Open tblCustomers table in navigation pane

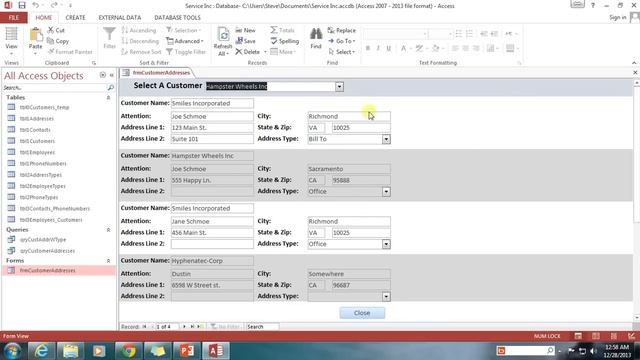pos(37,141)
